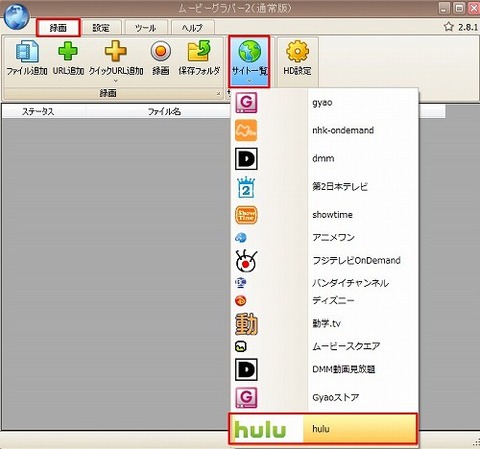Switch to the ツール tab

pos(145,28)
